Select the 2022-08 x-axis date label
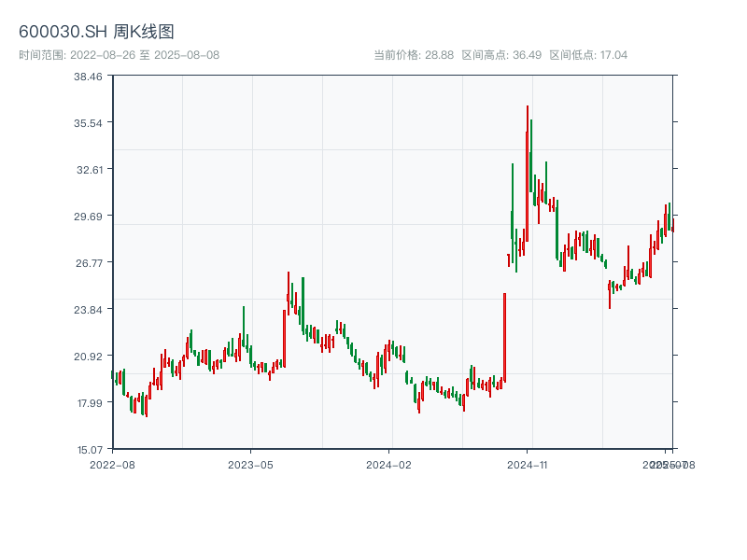The height and width of the screenshot is (560, 747). pyautogui.click(x=112, y=464)
